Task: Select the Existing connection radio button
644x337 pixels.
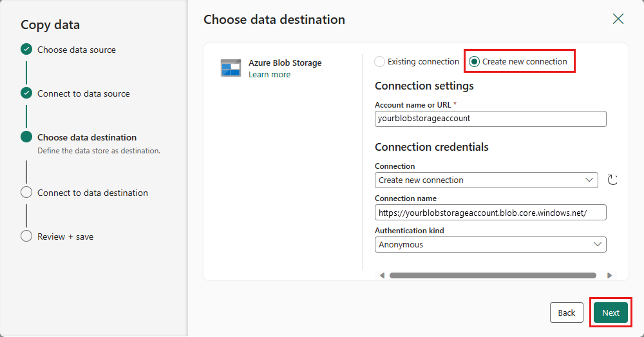Action: pyautogui.click(x=379, y=62)
